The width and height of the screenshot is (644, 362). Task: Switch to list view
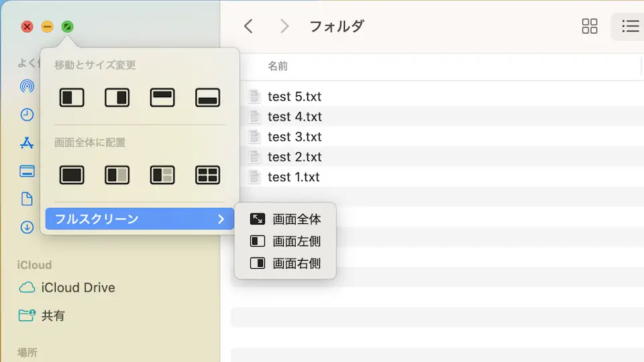click(629, 26)
